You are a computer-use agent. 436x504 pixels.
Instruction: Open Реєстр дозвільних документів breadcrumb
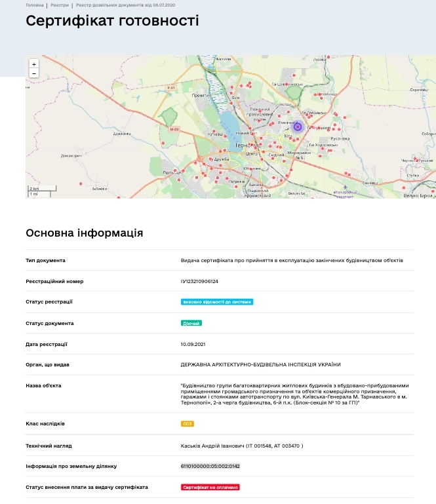[x=125, y=5]
